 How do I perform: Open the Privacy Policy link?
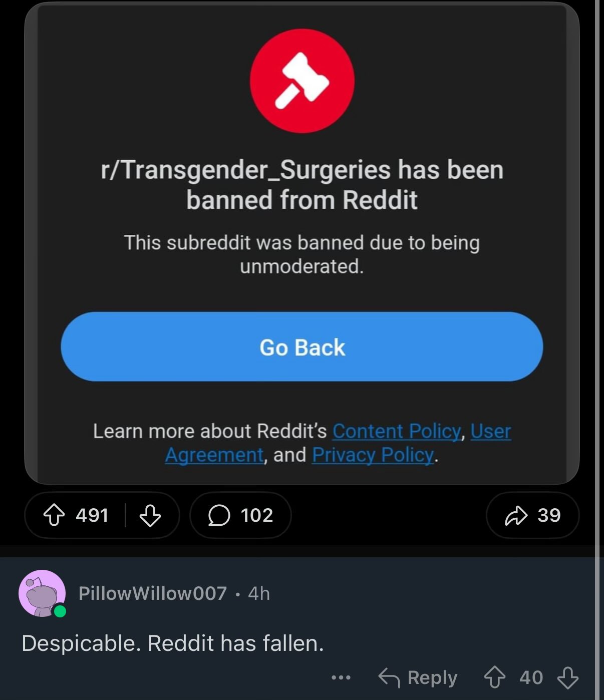373,455
